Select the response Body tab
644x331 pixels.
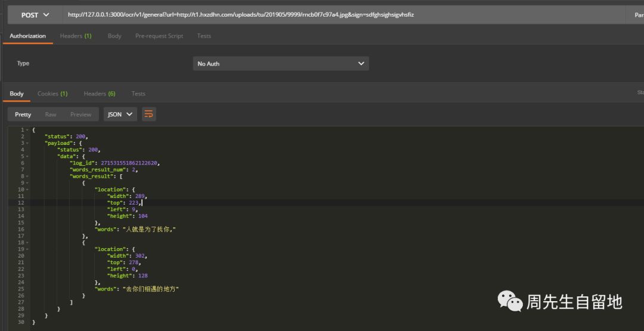(17, 94)
